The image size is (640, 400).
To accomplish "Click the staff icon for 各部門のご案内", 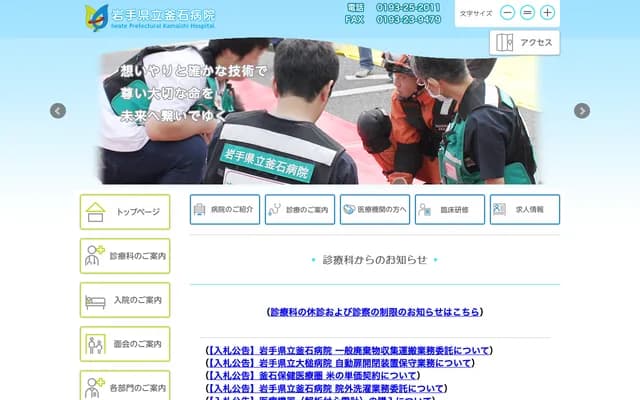I will (95, 388).
